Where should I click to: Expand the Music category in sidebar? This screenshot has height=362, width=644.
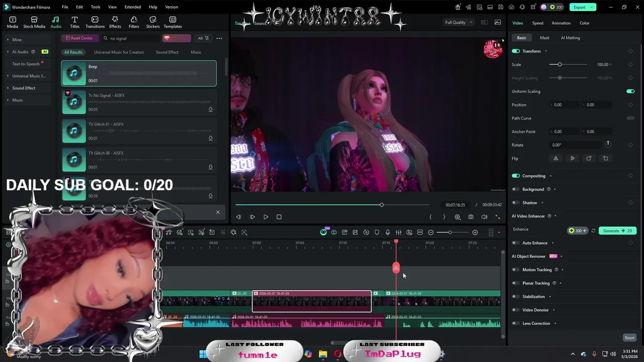pos(8,100)
